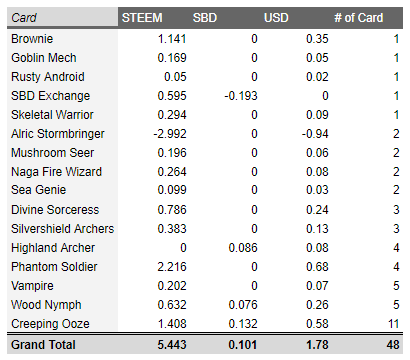Select the SBD Exchange SBD value -0.193
410x360 pixels.
tap(241, 96)
